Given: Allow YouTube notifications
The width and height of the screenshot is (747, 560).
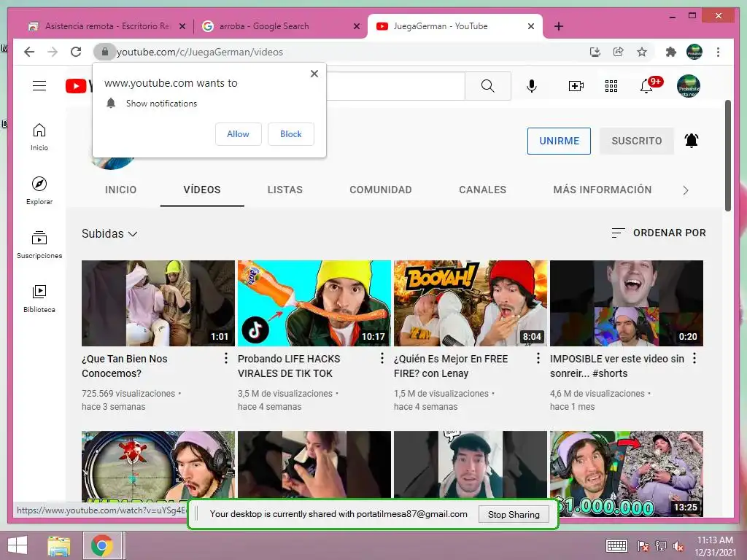Looking at the screenshot, I should pyautogui.click(x=239, y=134).
